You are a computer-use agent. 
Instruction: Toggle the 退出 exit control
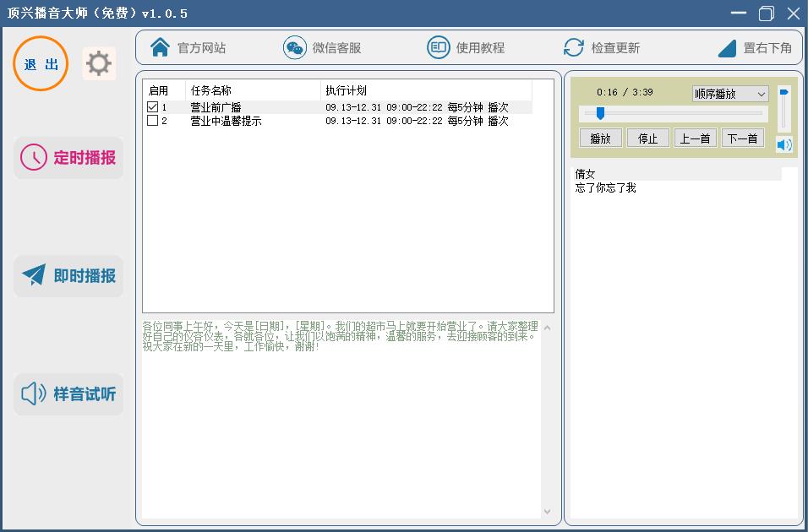pos(40,63)
